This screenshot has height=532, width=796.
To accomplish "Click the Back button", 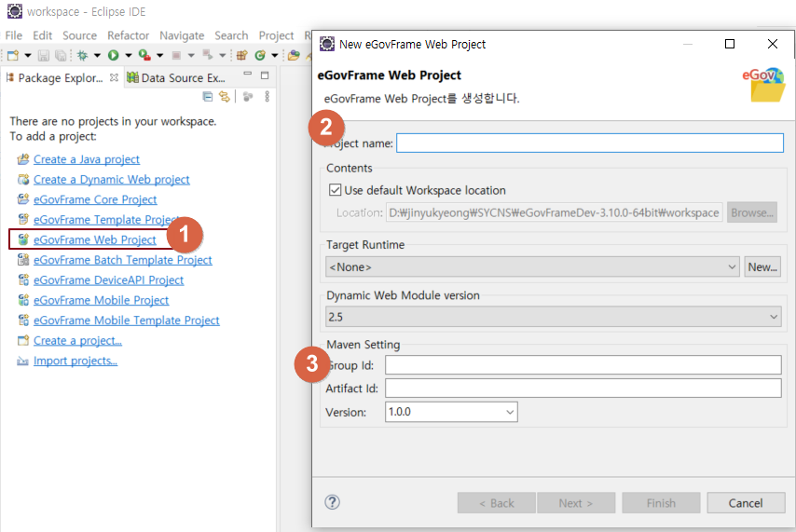I will coord(497,503).
